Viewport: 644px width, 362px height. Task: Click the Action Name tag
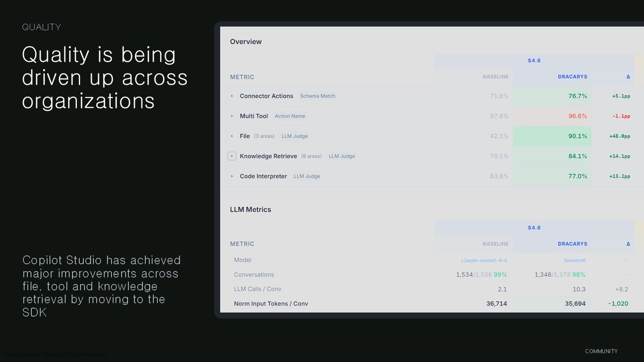pyautogui.click(x=290, y=116)
